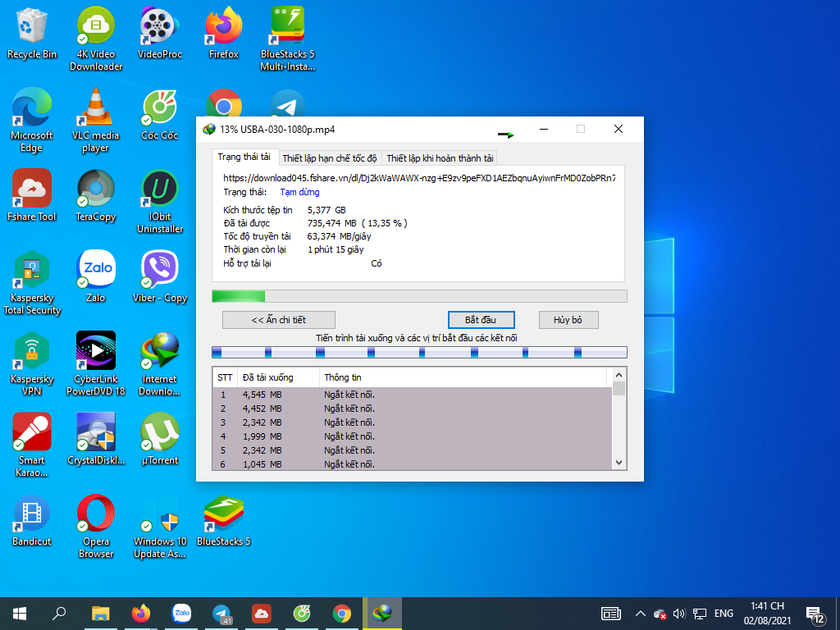Click the IDM window title icon
This screenshot has width=840, height=630.
click(209, 129)
